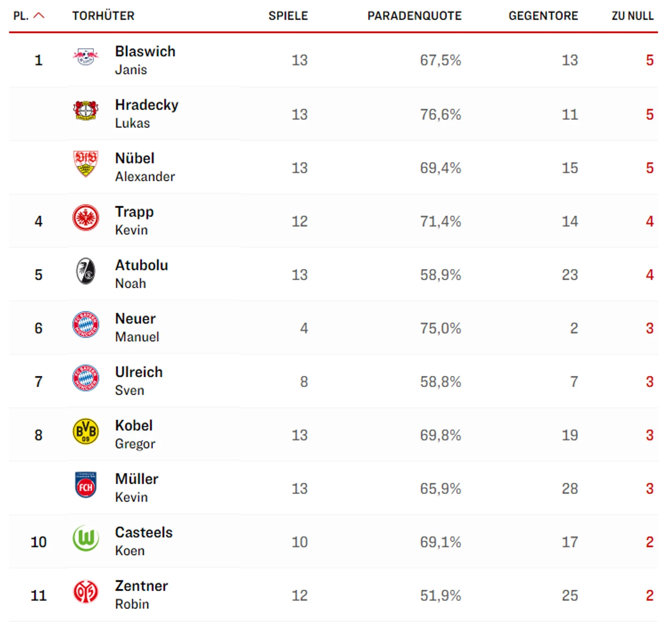Image resolution: width=672 pixels, height=622 pixels.
Task: Click the VfL Wolfsburg logo
Action: [x=86, y=538]
